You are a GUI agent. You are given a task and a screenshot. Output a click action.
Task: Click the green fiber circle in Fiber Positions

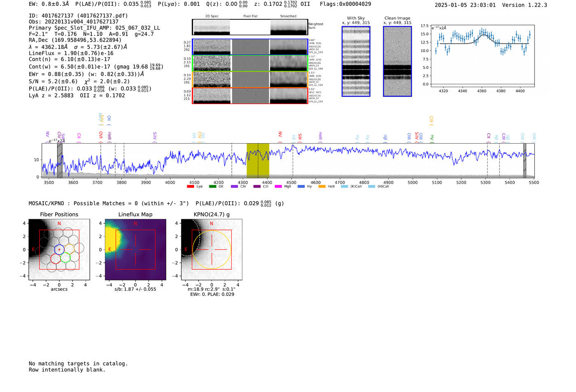65,258
